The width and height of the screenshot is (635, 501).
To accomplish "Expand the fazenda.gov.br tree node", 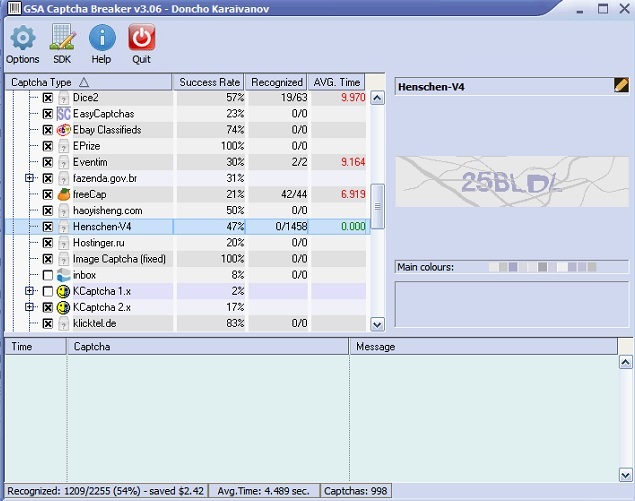I will 29,178.
